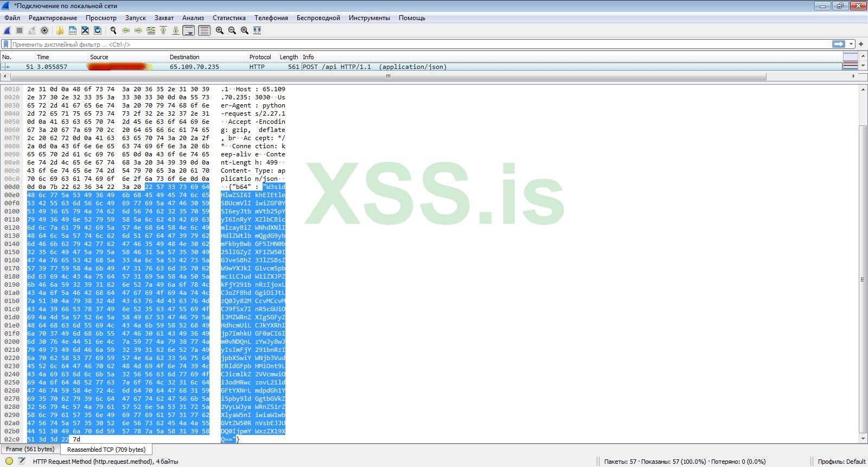
Task: Click ASCII text 'er-Agent : python'
Action: click(x=253, y=105)
